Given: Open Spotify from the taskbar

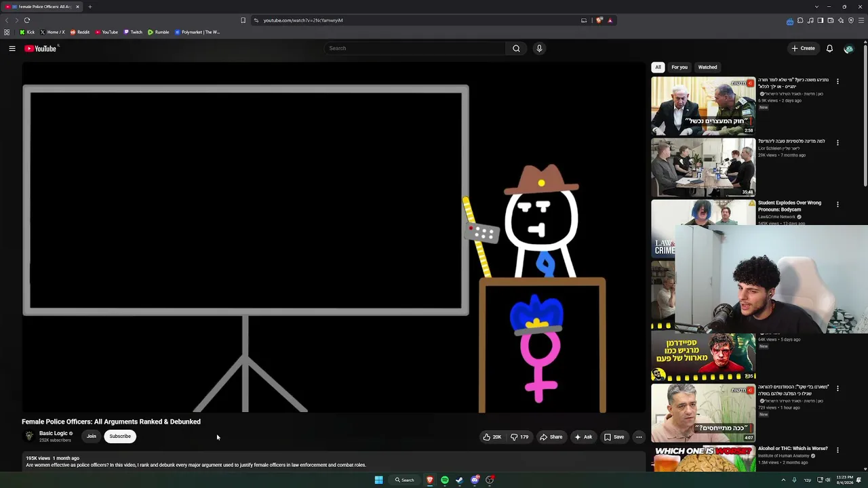Looking at the screenshot, I should point(445,480).
